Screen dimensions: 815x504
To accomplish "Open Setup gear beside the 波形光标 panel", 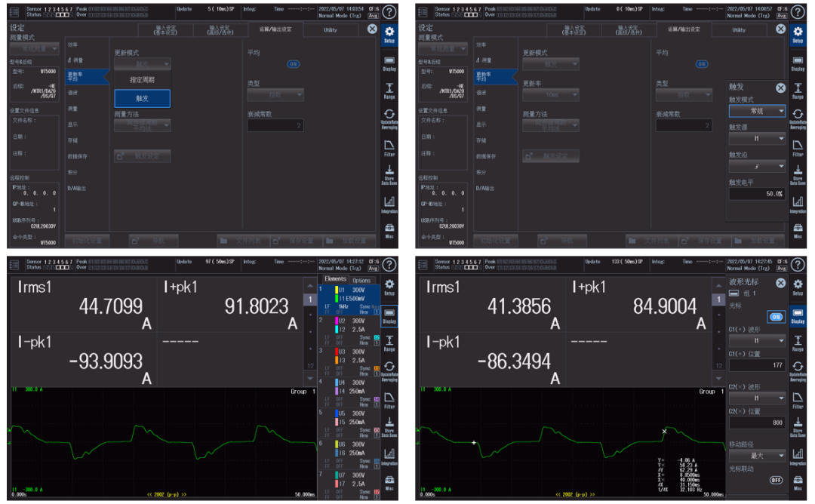I will 798,287.
